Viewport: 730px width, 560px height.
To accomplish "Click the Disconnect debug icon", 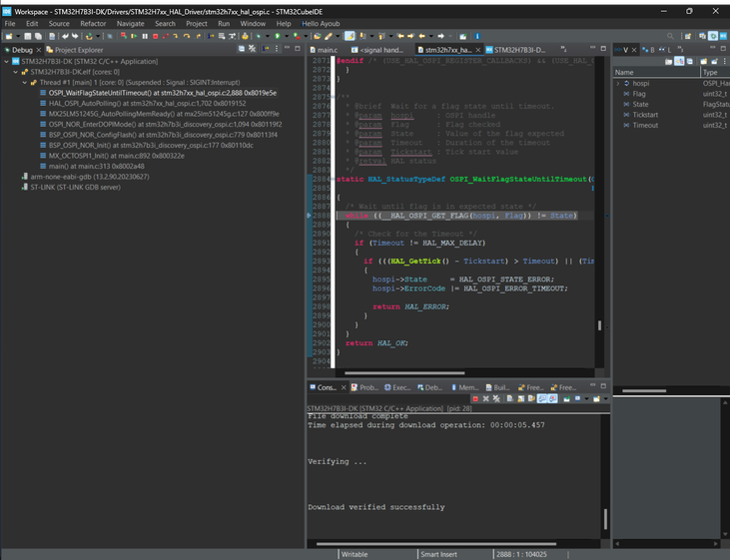I will pyautogui.click(x=166, y=36).
